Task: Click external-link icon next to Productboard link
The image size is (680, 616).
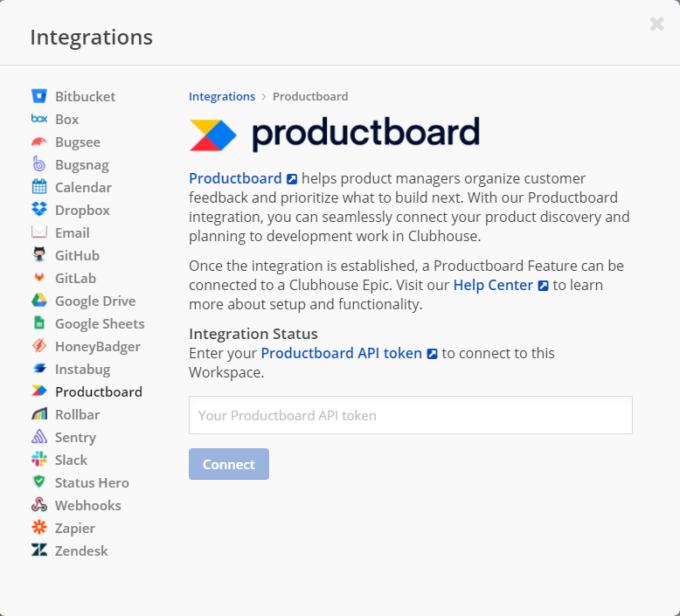Action: 292,179
